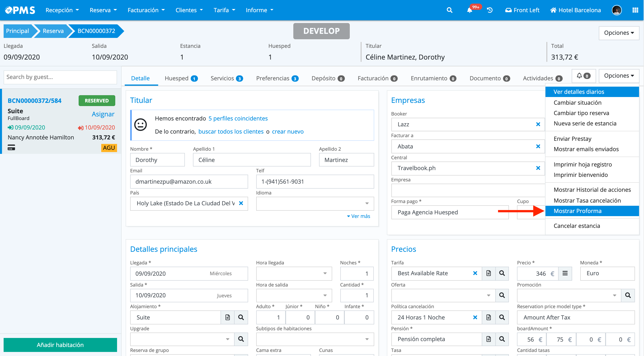The height and width of the screenshot is (356, 644).
Task: Click price breakdown list icon next to Precio
Action: pos(565,273)
